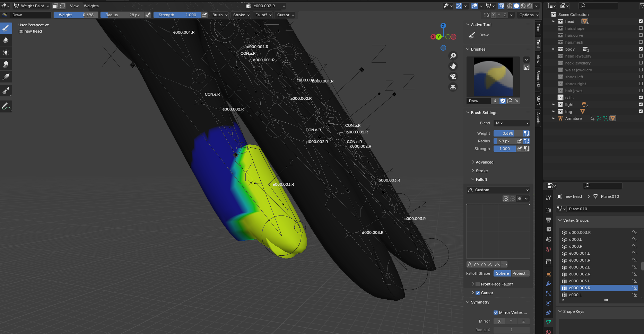Select the Average tool in toolbar
Viewport: 644px width, 334px height.
[6, 52]
